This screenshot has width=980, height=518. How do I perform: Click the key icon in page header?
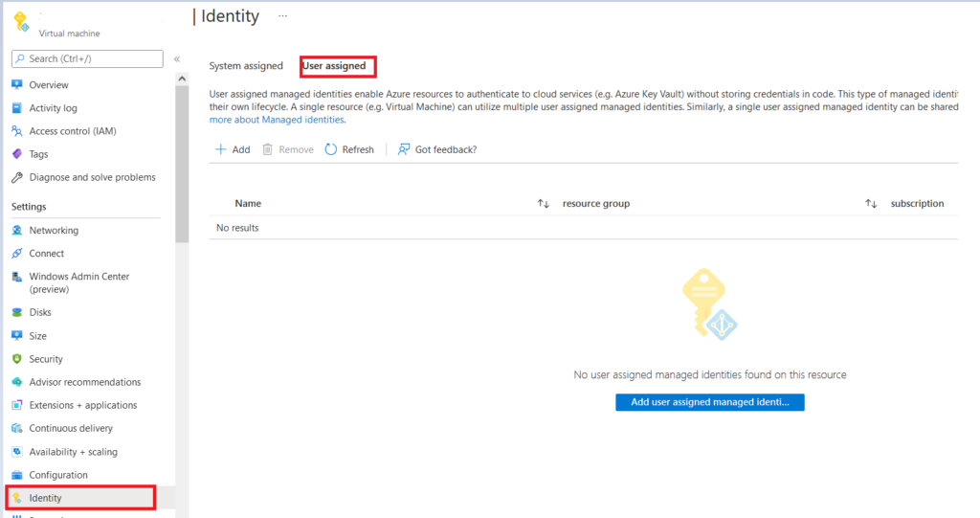click(x=21, y=21)
